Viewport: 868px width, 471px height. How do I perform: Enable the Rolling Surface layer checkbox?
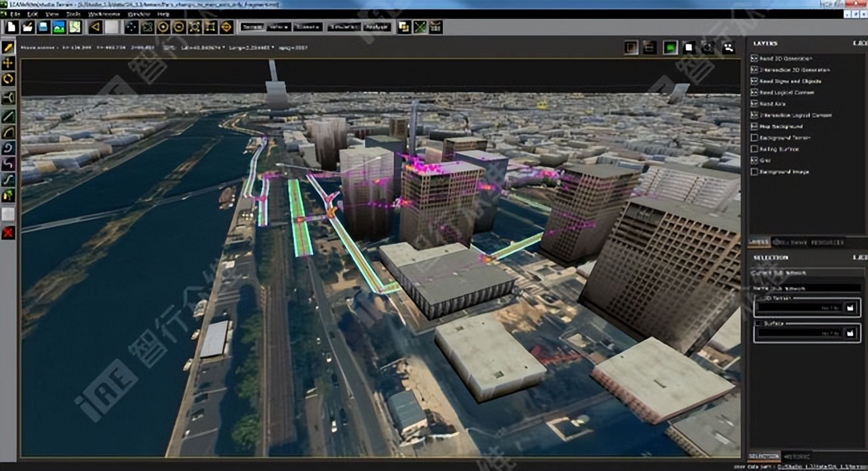pos(754,149)
